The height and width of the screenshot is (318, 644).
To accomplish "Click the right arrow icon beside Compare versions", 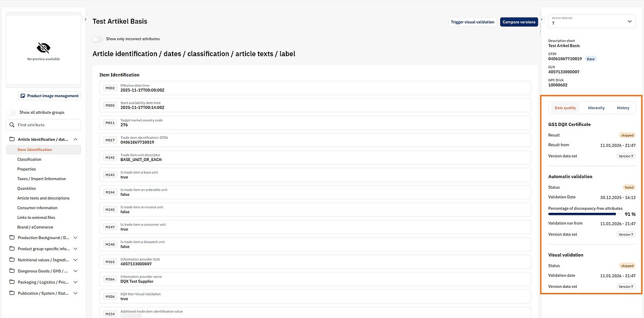I will click(x=541, y=20).
